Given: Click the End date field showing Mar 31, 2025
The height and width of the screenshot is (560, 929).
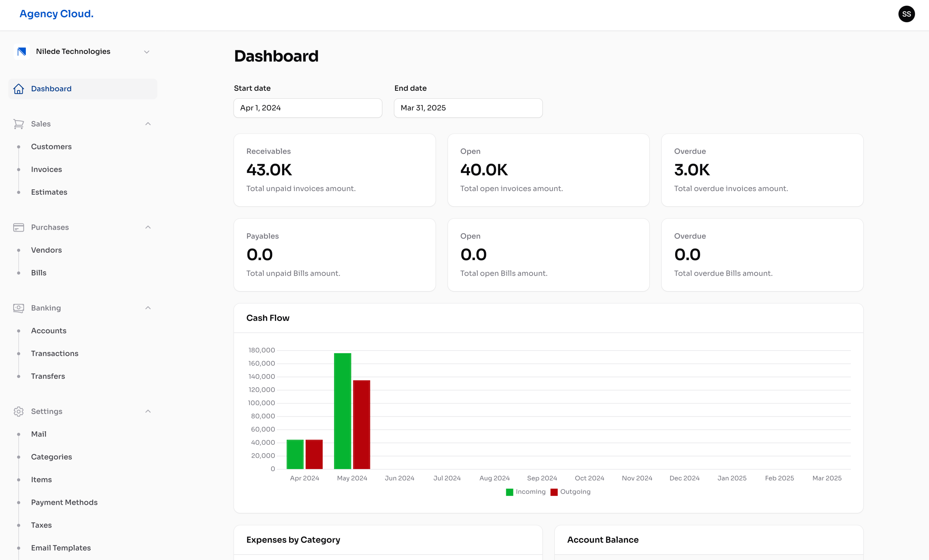Looking at the screenshot, I should tap(468, 108).
